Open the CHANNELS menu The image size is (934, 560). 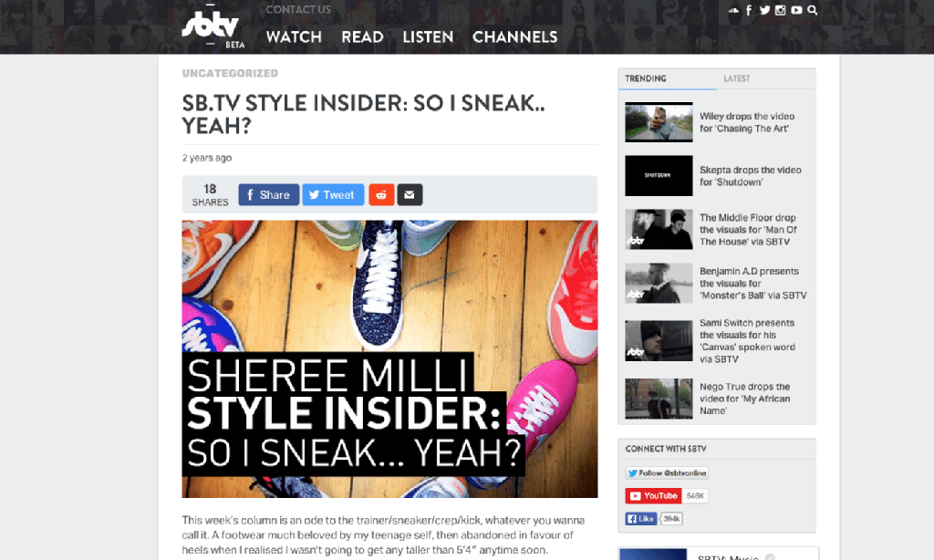tap(514, 36)
